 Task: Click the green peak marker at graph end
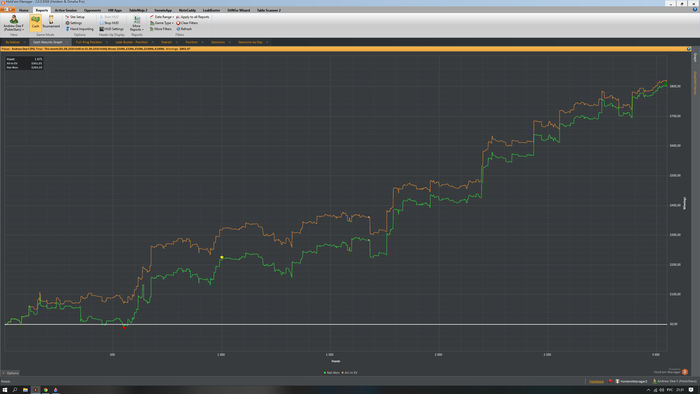click(666, 84)
